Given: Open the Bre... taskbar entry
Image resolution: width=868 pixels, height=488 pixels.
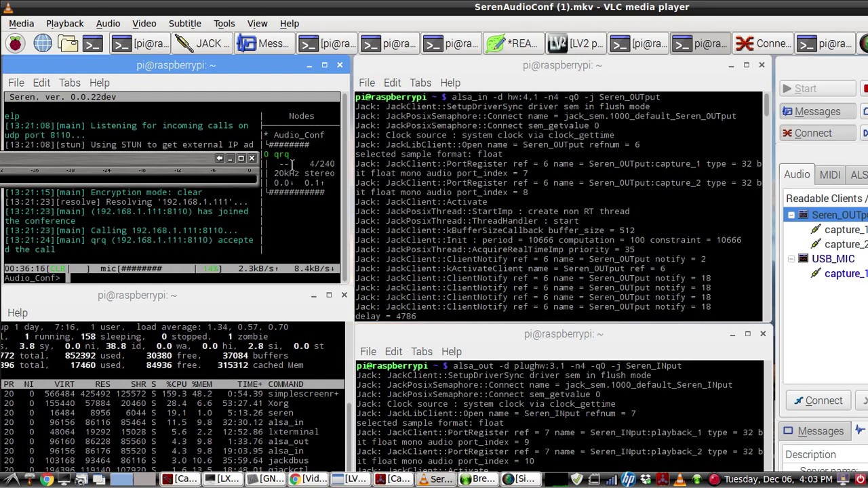Looking at the screenshot, I should (477, 479).
